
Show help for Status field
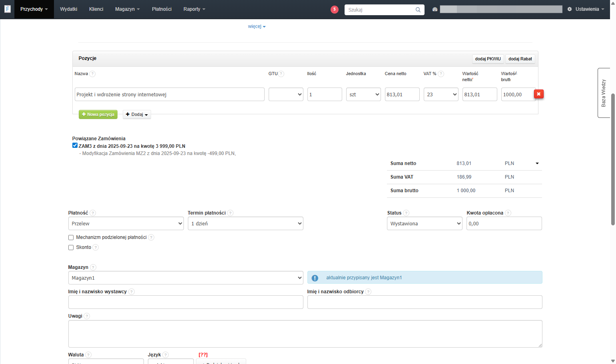pos(406,213)
